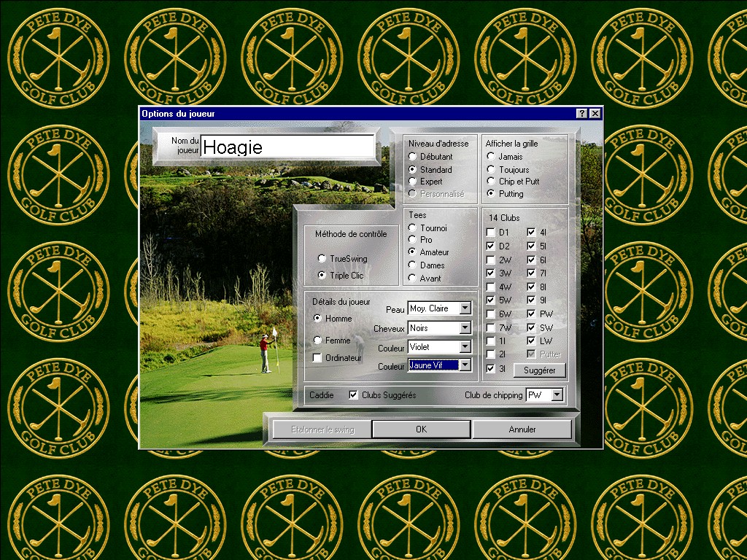Deselect the 7I iron
Image resolution: width=747 pixels, height=560 pixels.
click(532, 273)
